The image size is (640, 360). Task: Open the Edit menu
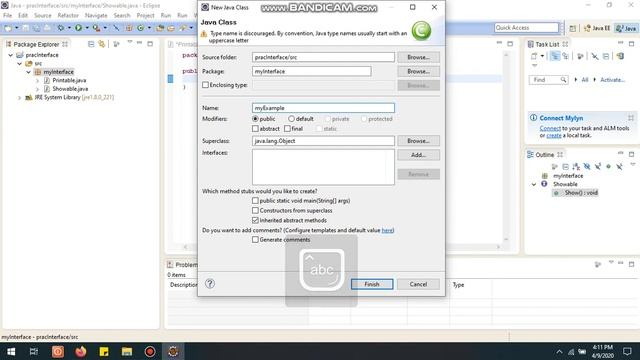tap(23, 15)
